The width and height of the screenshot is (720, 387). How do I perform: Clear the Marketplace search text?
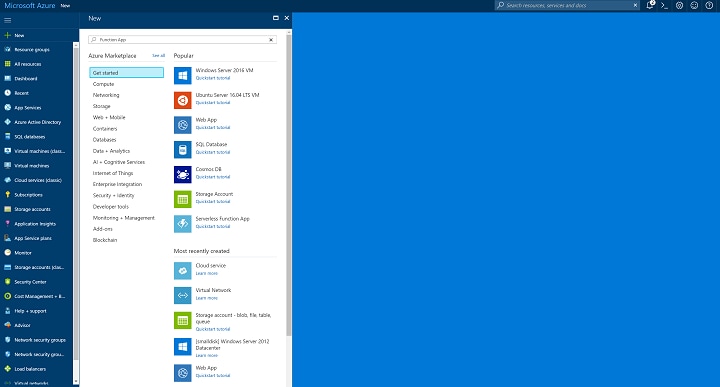[271, 40]
